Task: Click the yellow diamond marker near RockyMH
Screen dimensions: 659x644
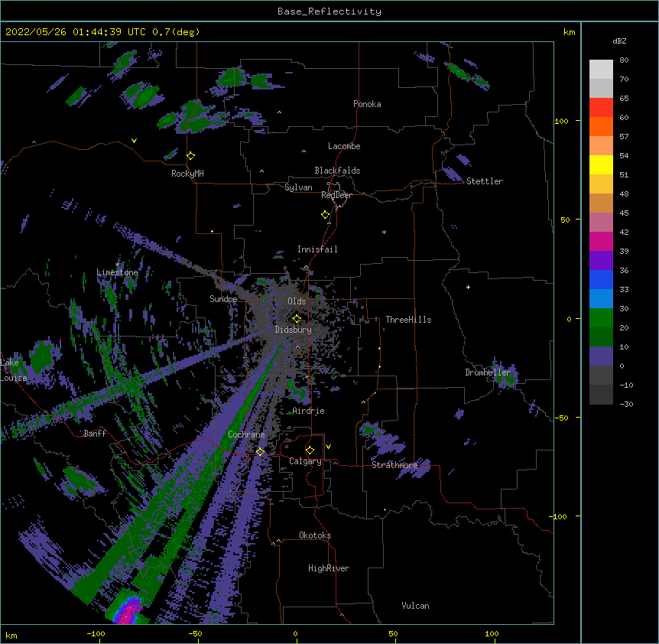Action: point(191,156)
